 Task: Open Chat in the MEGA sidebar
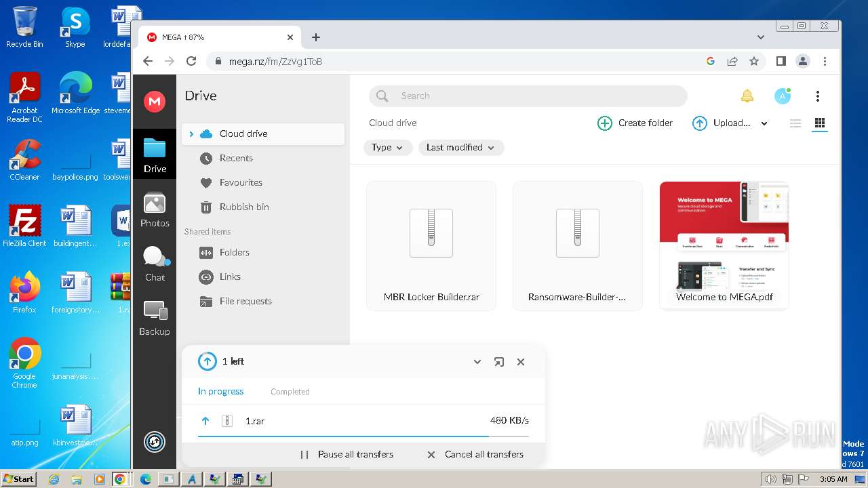[x=155, y=264]
